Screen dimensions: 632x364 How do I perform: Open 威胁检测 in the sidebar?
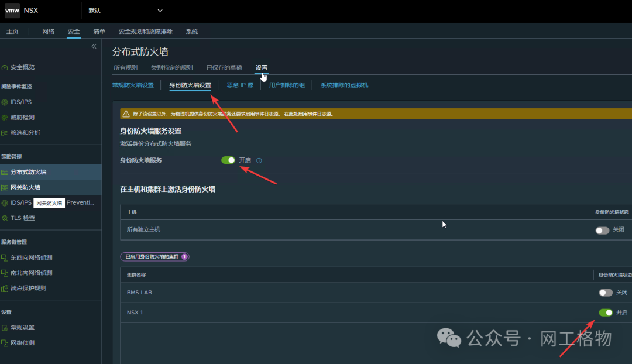coord(23,117)
